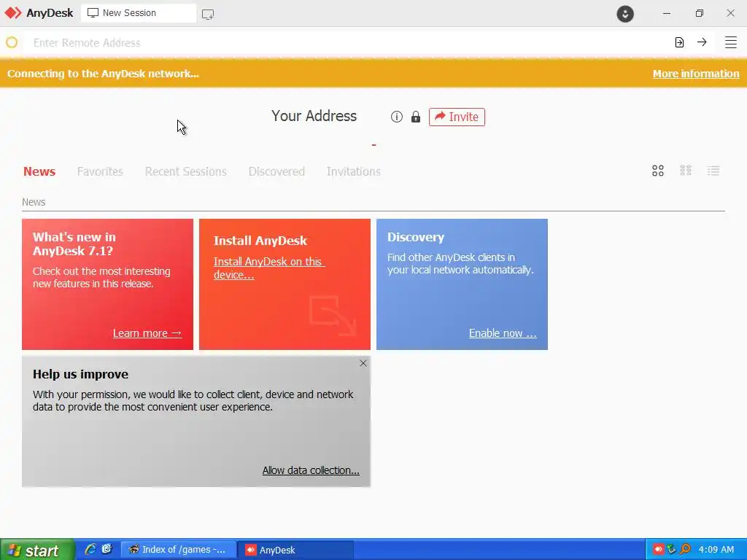Click the AnyDesk taskbar button
This screenshot has width=747, height=560.
point(295,550)
